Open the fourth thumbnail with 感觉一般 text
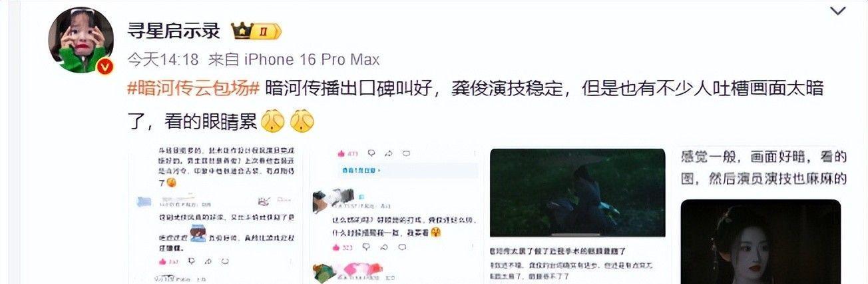 pyautogui.click(x=763, y=213)
